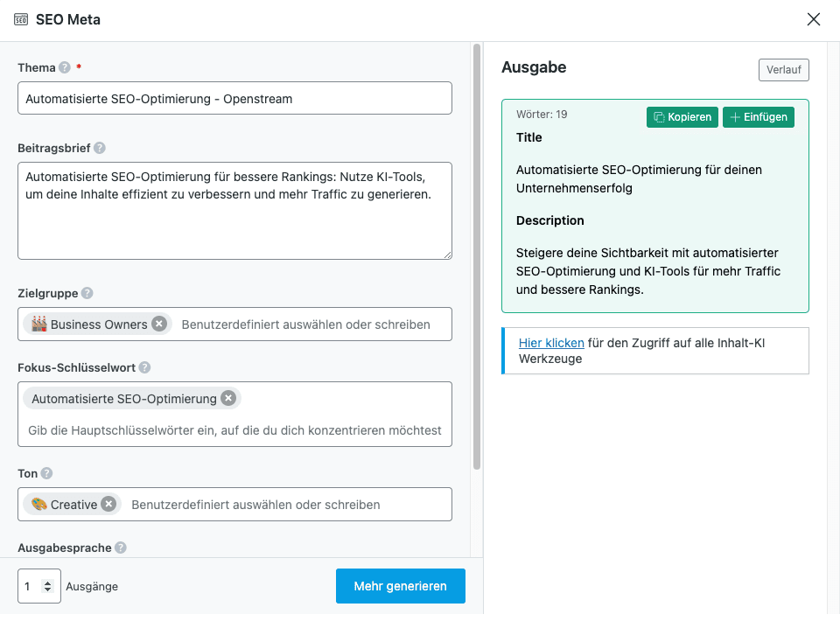Remove the Business Owners tag
This screenshot has height=635, width=840.
(158, 324)
